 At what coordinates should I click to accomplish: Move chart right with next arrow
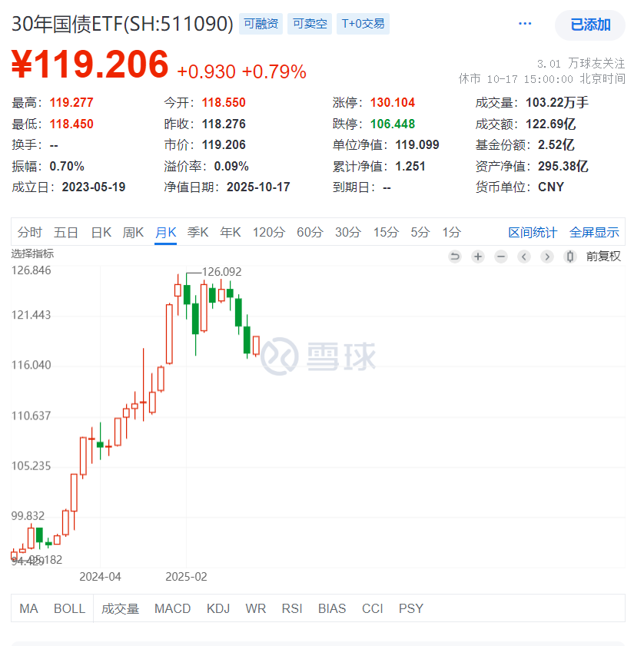[x=546, y=257]
